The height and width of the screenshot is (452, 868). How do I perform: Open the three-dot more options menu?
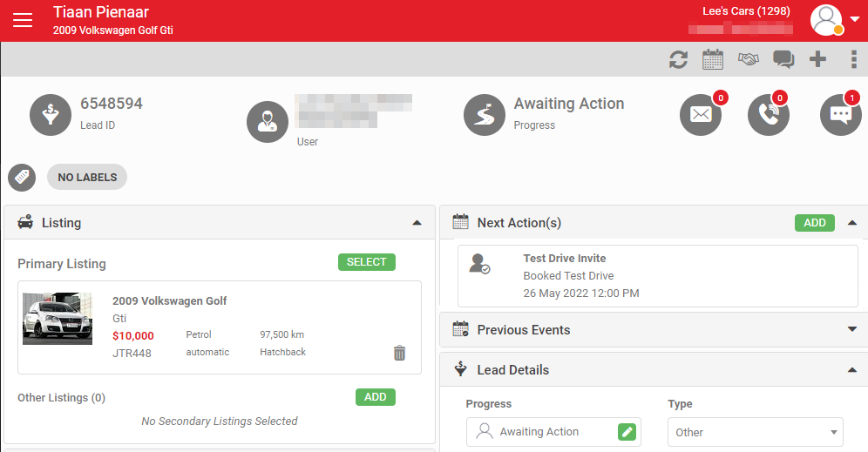853,59
